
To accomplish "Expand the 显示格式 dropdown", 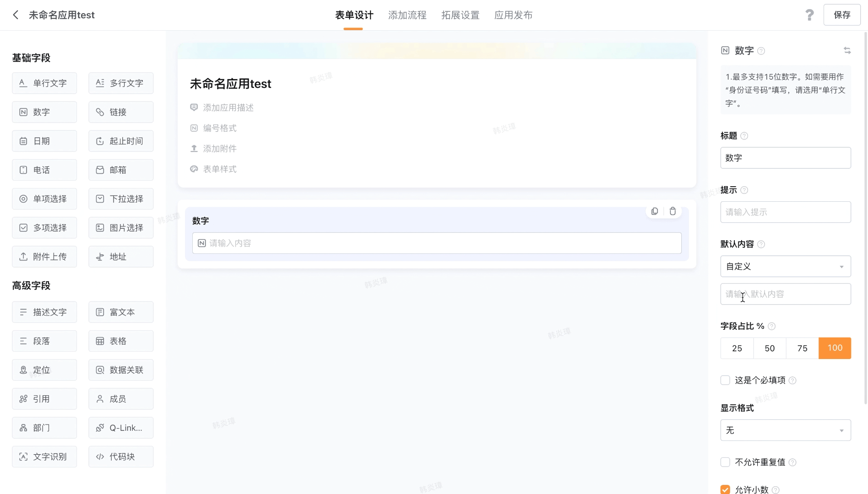I will point(786,430).
